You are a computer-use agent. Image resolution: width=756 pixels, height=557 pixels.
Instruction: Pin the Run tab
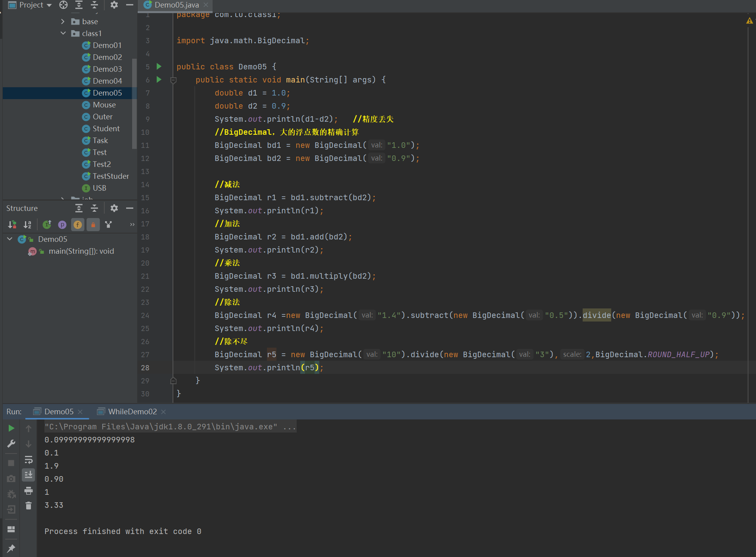click(x=11, y=549)
